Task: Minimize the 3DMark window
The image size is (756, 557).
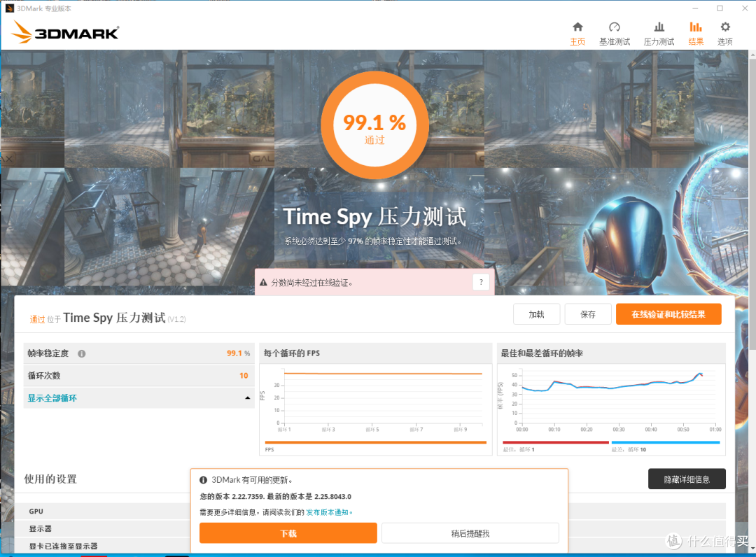Action: 695,8
